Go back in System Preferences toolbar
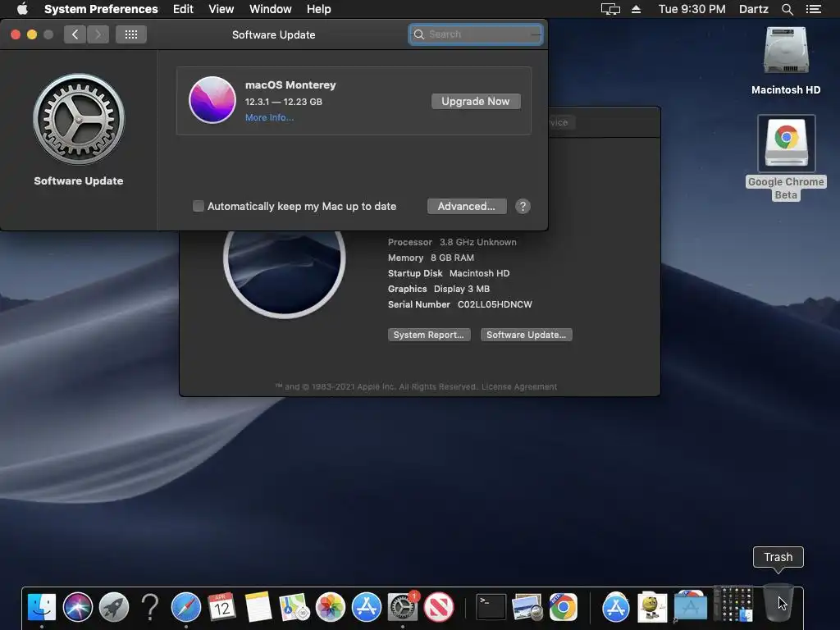 tap(75, 34)
